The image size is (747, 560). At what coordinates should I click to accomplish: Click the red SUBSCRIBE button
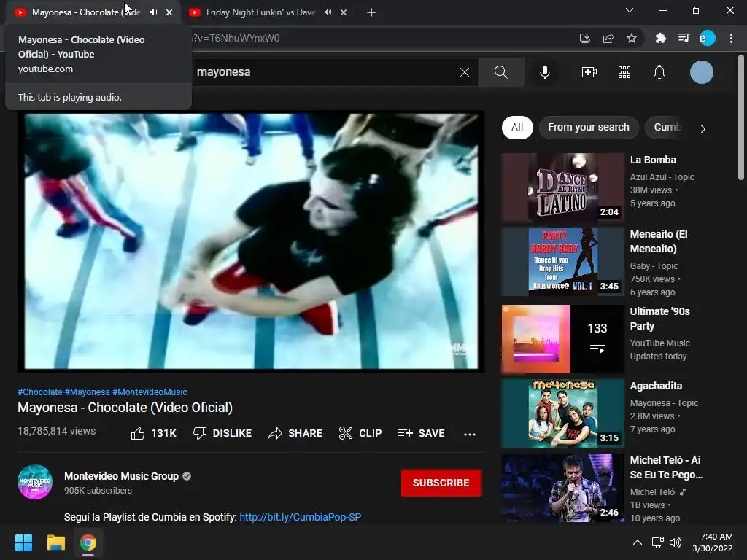(x=441, y=483)
